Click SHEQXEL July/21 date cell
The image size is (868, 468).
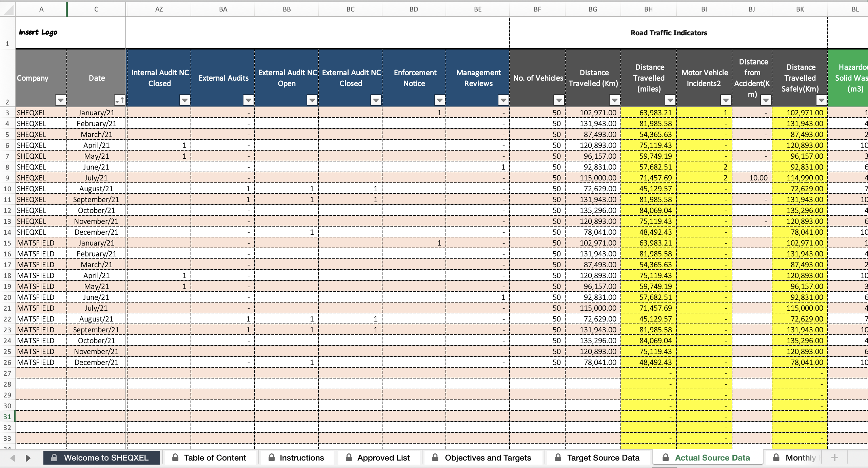(x=96, y=178)
